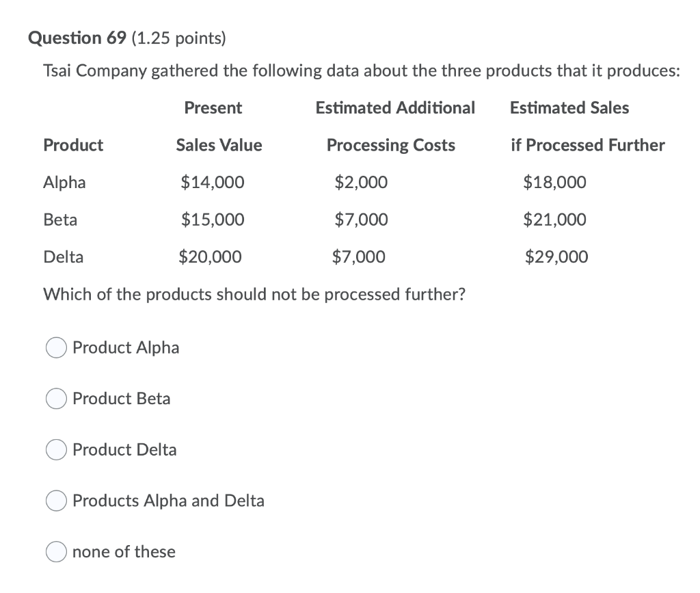Pick the 'none of these' answer option

pyautogui.click(x=56, y=551)
